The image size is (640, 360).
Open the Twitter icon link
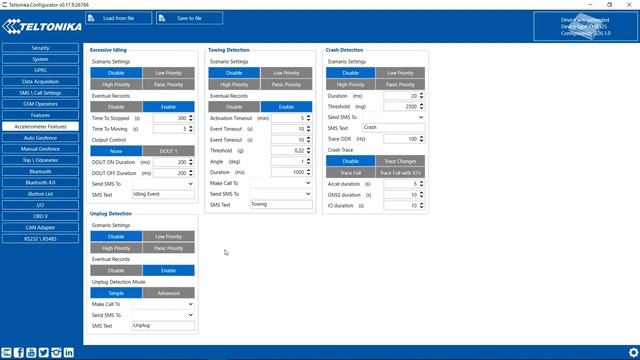44,352
